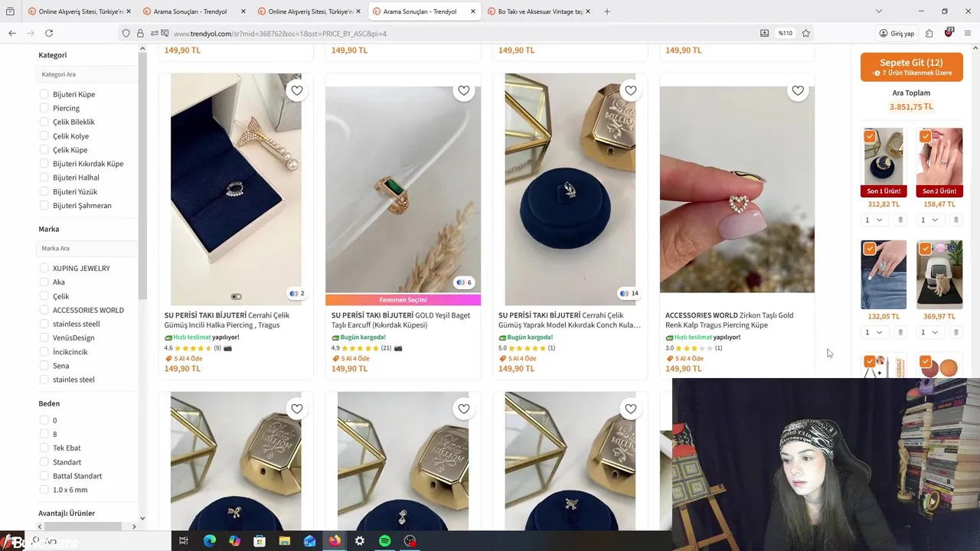This screenshot has height=551, width=980.
Task: Open the browser tab list chevron
Action: pos(878,11)
